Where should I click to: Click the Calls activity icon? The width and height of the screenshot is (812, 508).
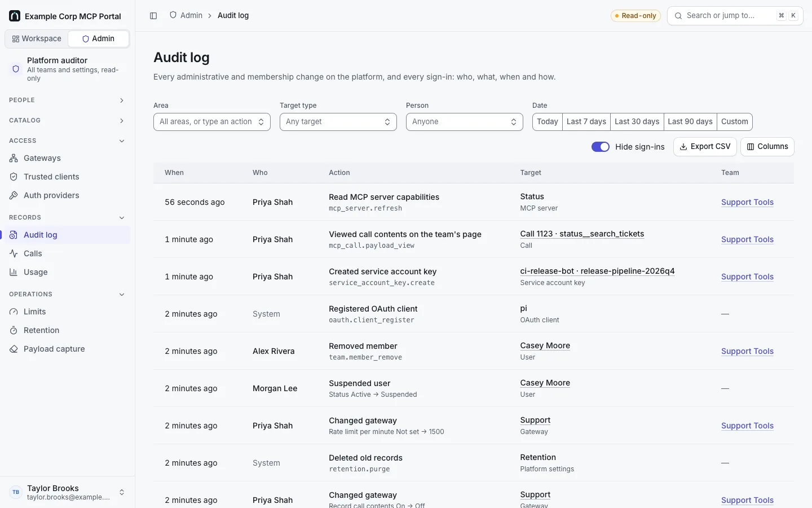click(14, 253)
